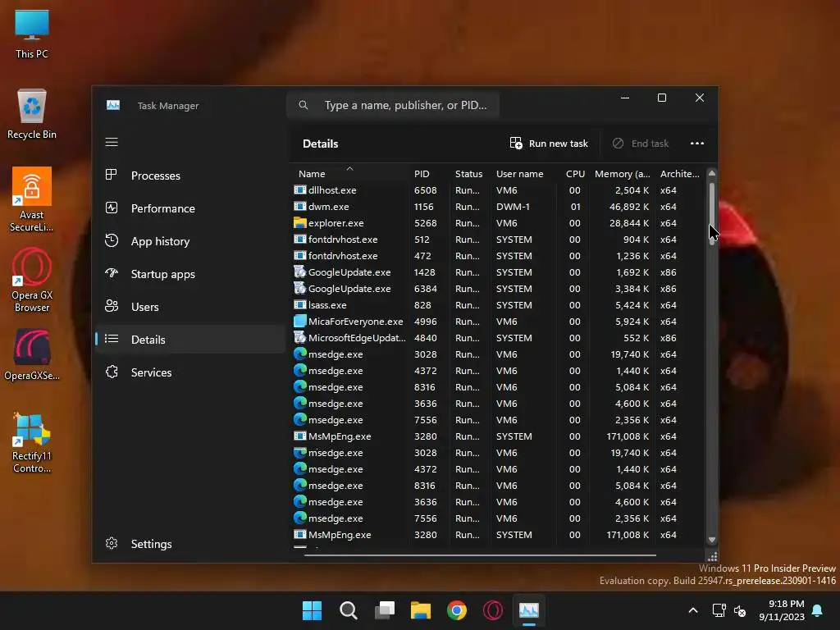Click the horizontal scrollbar in the details list

tap(480, 555)
